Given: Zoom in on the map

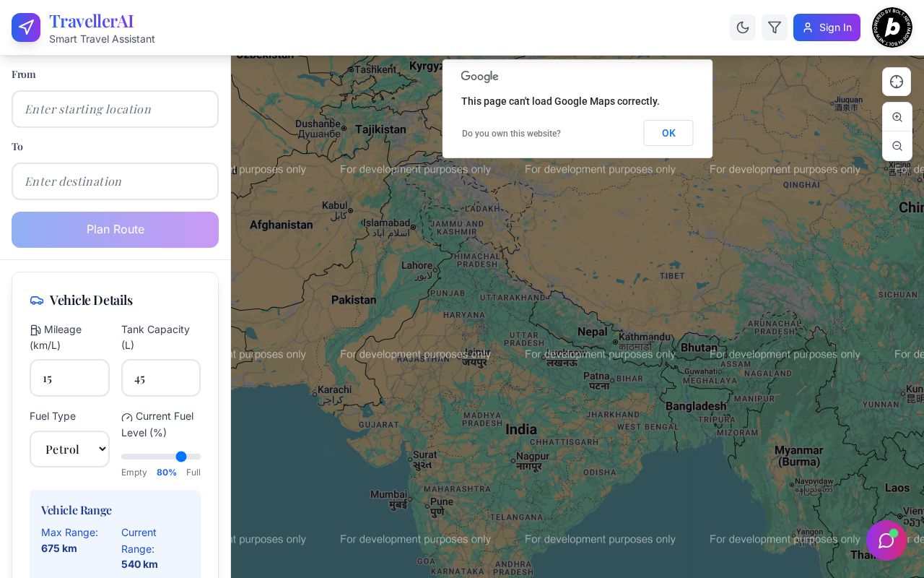Looking at the screenshot, I should pyautogui.click(x=897, y=117).
